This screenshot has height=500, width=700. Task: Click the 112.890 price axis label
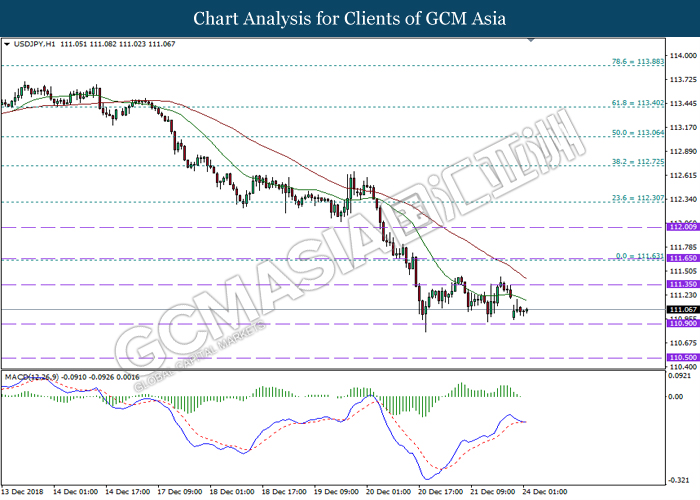(683, 152)
